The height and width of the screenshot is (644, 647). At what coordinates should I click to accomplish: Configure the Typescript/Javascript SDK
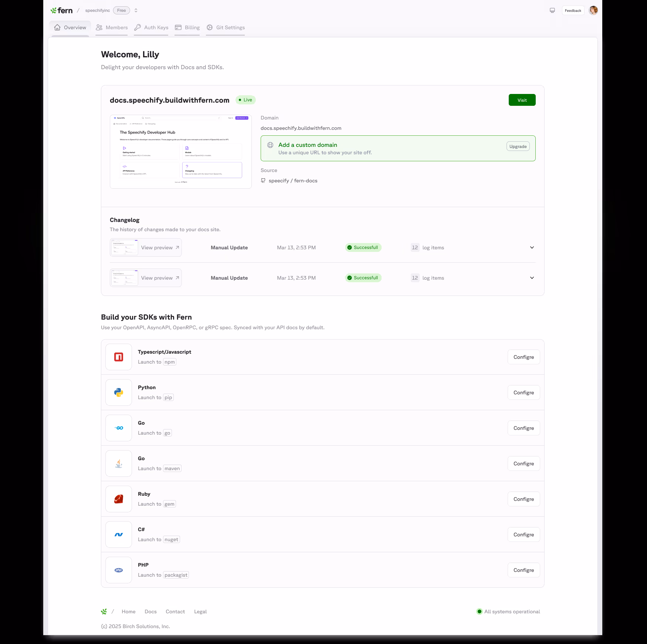coord(524,357)
